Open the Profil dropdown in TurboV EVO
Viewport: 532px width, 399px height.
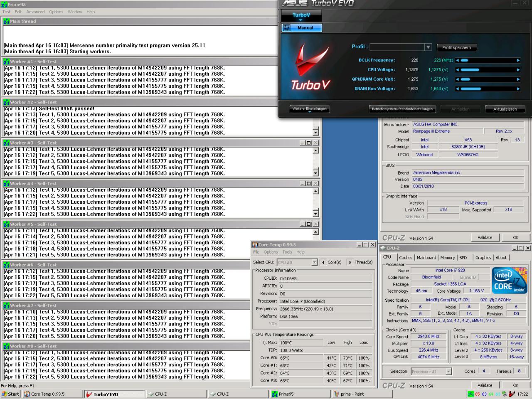(428, 47)
